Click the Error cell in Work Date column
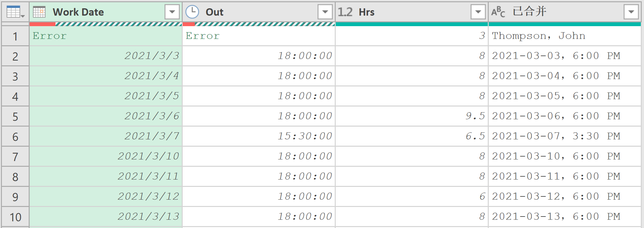This screenshot has width=644, height=228. click(106, 36)
